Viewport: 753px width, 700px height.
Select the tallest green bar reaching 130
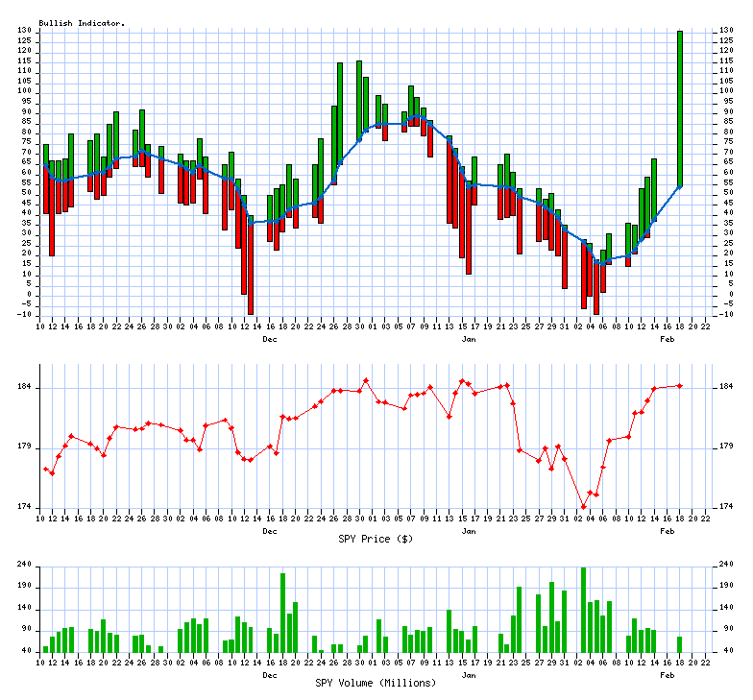[680, 106]
